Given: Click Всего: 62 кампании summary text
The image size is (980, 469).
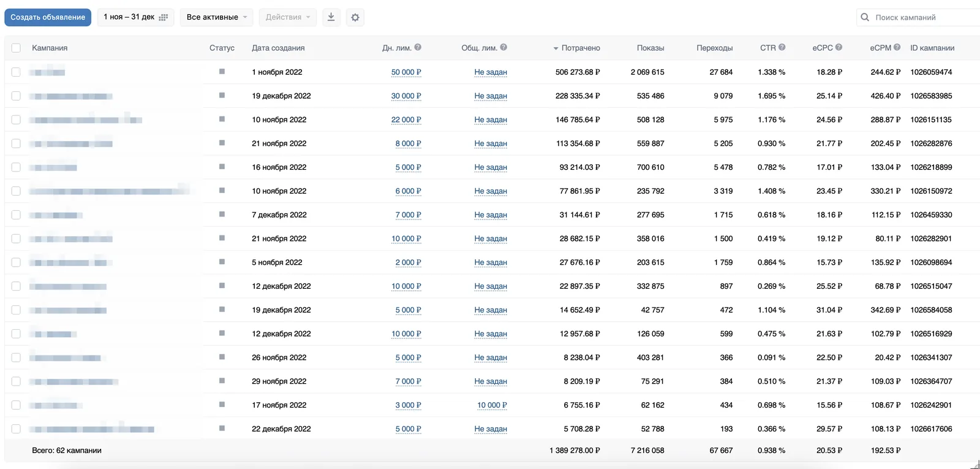Looking at the screenshot, I should (x=67, y=451).
